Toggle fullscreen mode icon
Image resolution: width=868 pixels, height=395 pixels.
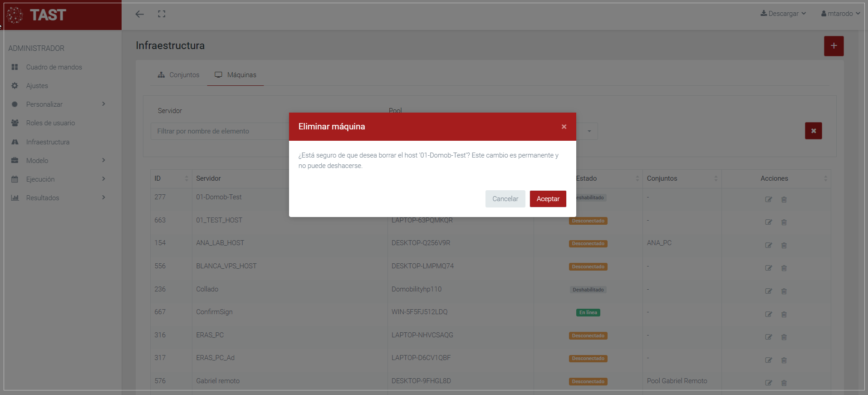(x=162, y=14)
